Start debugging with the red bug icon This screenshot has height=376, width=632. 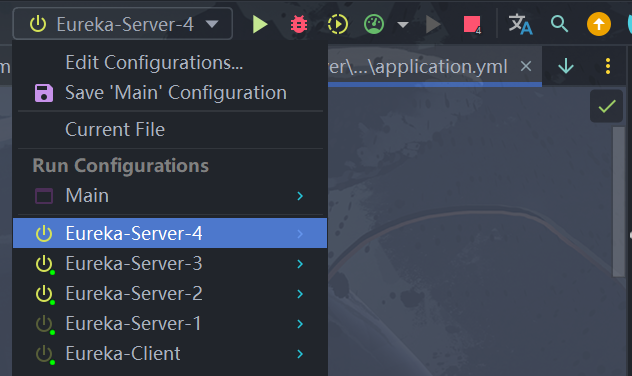299,24
